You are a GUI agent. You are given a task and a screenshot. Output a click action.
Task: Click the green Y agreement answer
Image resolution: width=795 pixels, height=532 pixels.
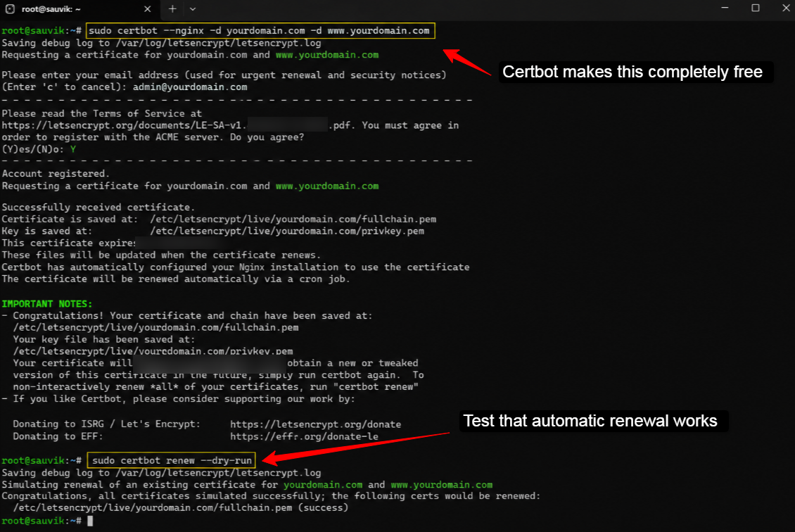[73, 150]
